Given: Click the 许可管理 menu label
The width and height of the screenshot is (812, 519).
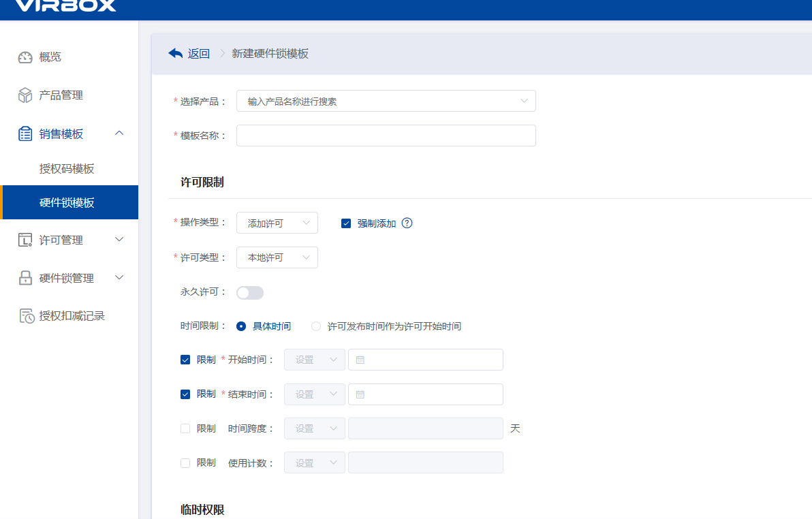Looking at the screenshot, I should (x=61, y=240).
